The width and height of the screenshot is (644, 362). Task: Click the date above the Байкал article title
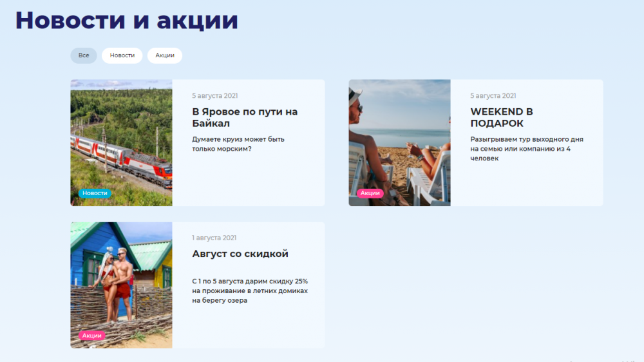tap(214, 96)
